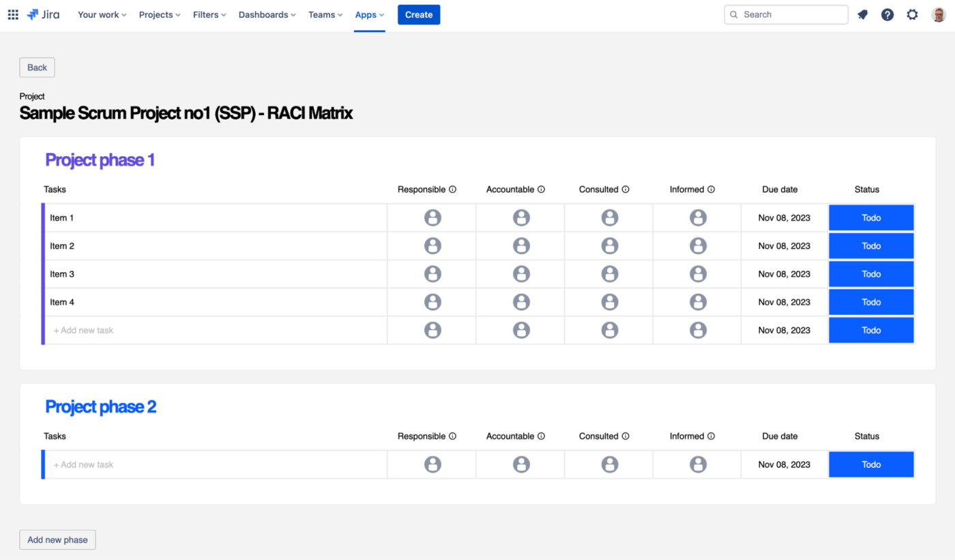Image resolution: width=955 pixels, height=560 pixels.
Task: Expand the Teams dropdown
Action: click(325, 14)
